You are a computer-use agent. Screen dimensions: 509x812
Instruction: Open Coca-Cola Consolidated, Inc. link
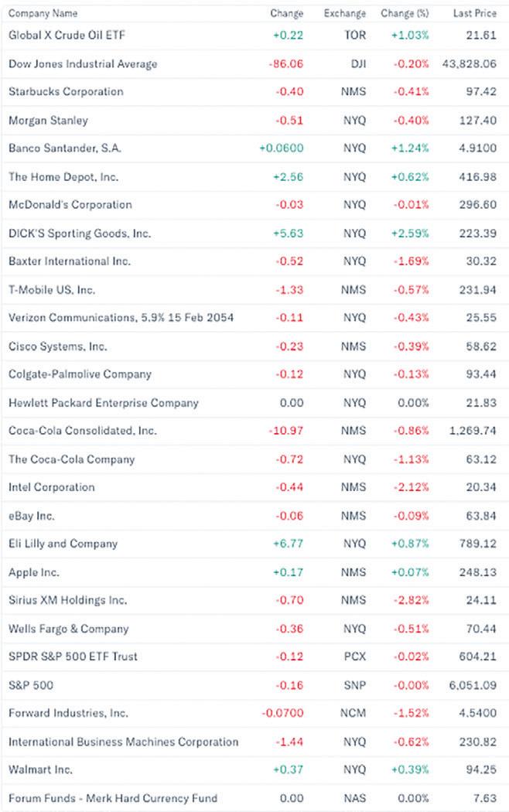coord(83,430)
